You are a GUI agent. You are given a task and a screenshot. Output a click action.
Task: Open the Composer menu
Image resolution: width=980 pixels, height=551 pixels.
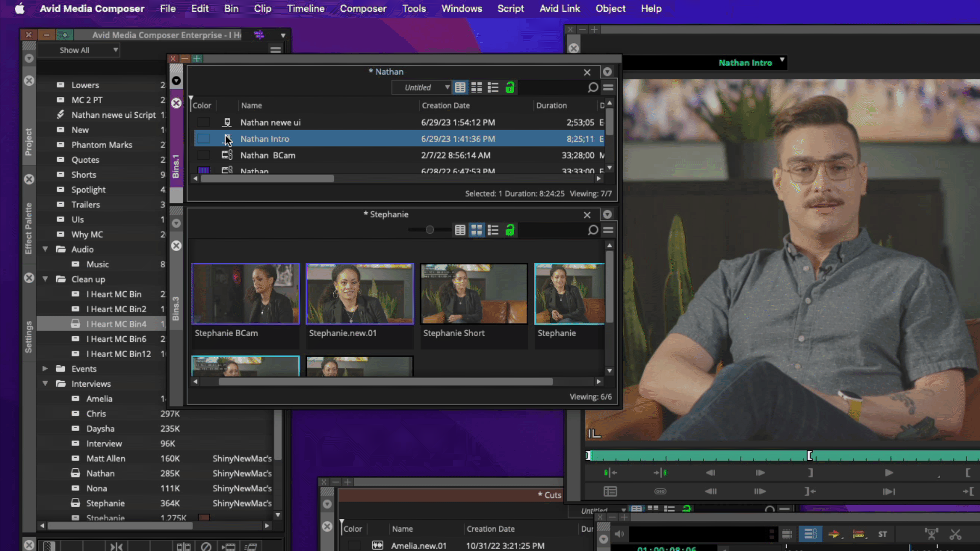coord(363,9)
